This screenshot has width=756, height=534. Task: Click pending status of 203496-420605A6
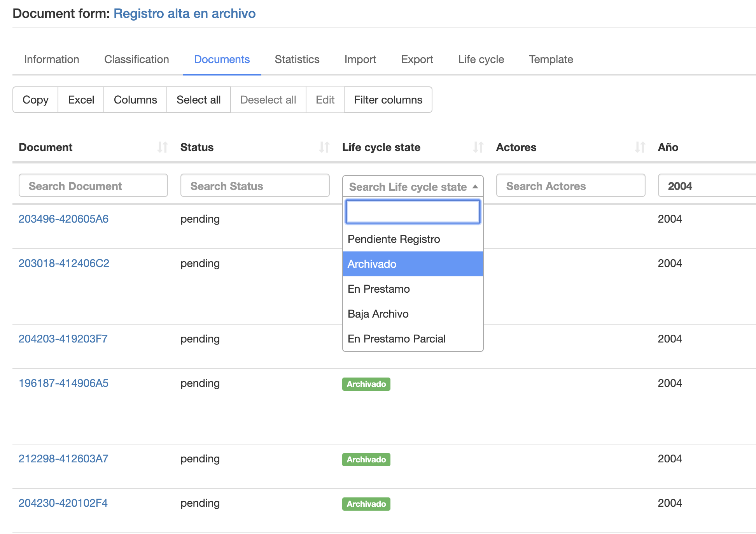[200, 219]
